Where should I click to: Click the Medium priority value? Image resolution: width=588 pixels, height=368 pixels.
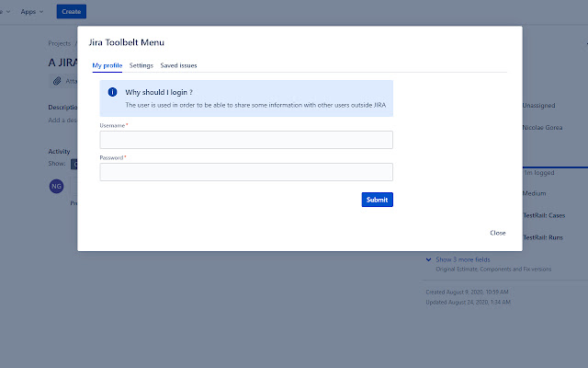coord(534,193)
